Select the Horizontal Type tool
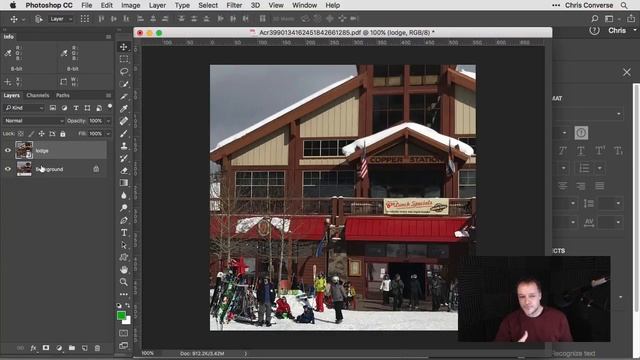This screenshot has width=640, height=360. (x=124, y=233)
